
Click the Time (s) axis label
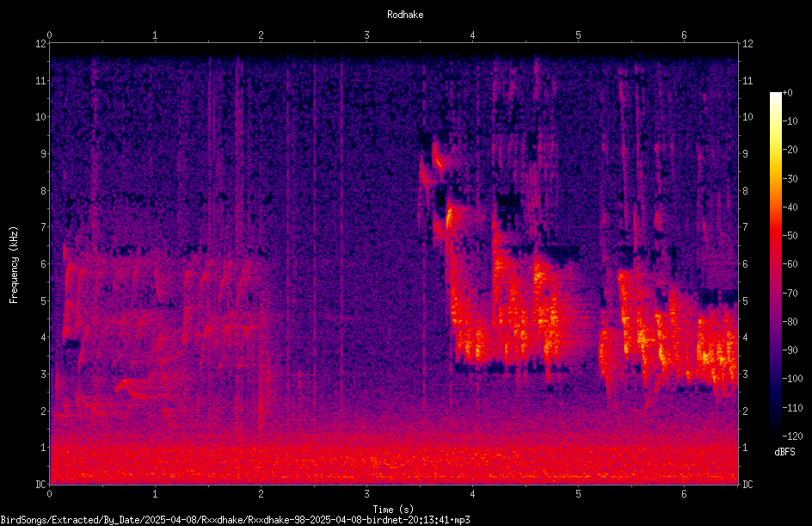393,510
